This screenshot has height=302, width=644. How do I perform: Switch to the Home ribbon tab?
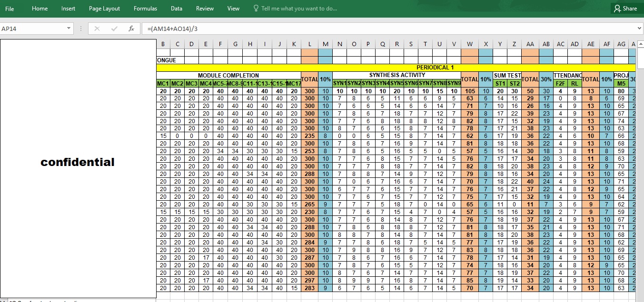coord(40,9)
